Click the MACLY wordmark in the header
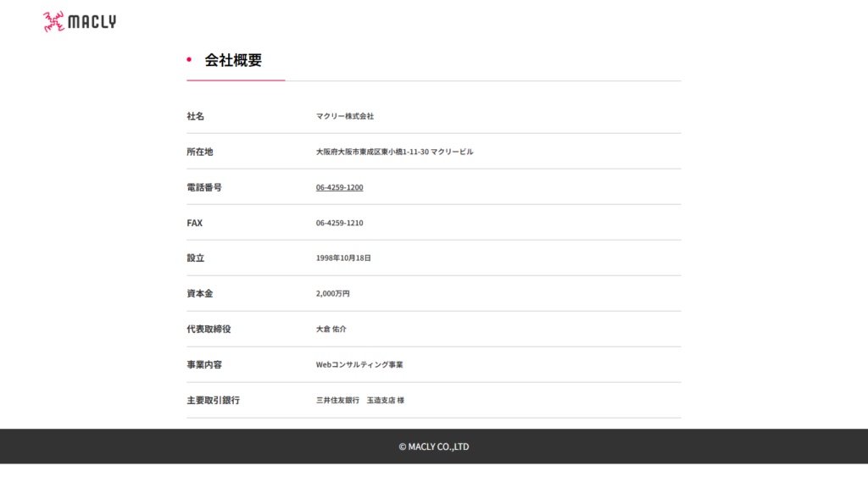The width and height of the screenshot is (868, 488). 92,22
